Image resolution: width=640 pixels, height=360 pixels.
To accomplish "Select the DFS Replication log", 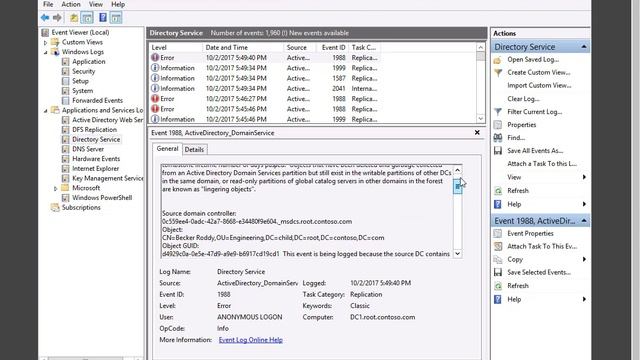I will 94,130.
